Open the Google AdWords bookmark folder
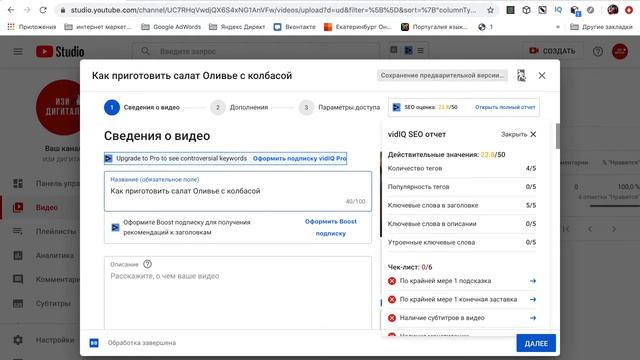 (171, 27)
